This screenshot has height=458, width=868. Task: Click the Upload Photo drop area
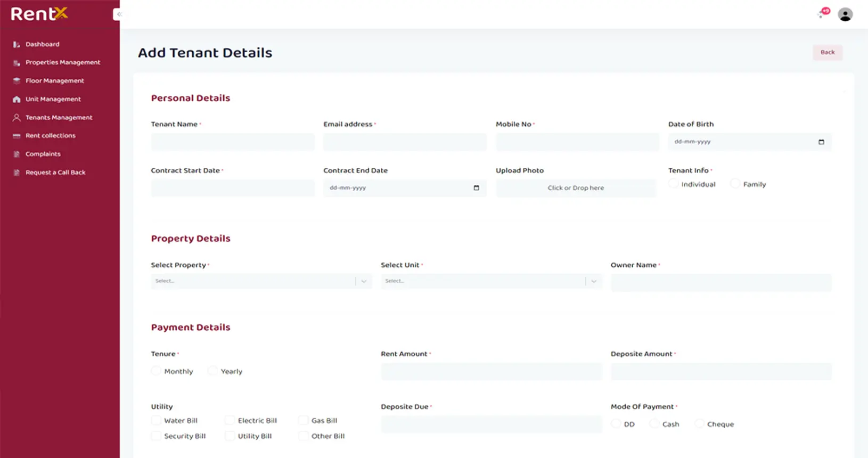pos(576,188)
